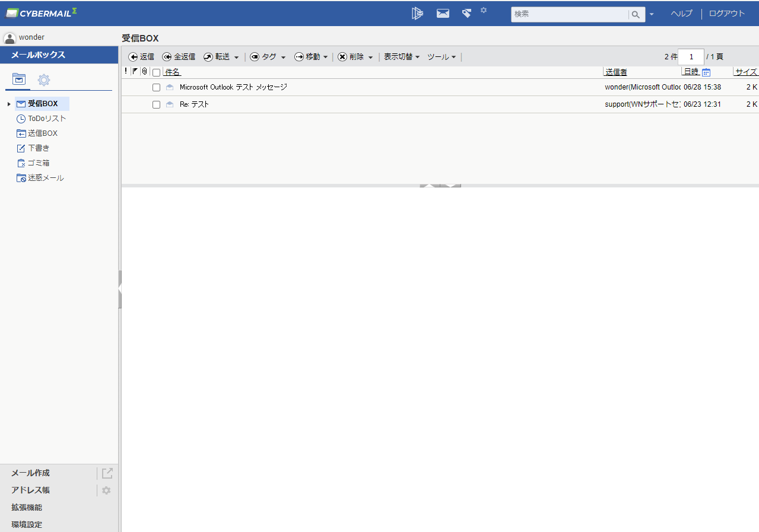Screen dimensions: 759x532
Task: Tick the select-all checkbox in header
Action: point(157,72)
